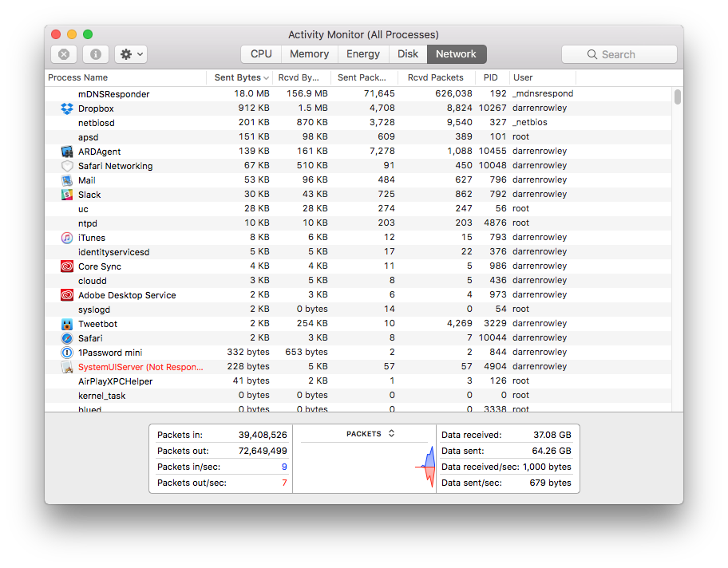728x568 pixels.
Task: Click the Slack app icon
Action: pos(67,195)
